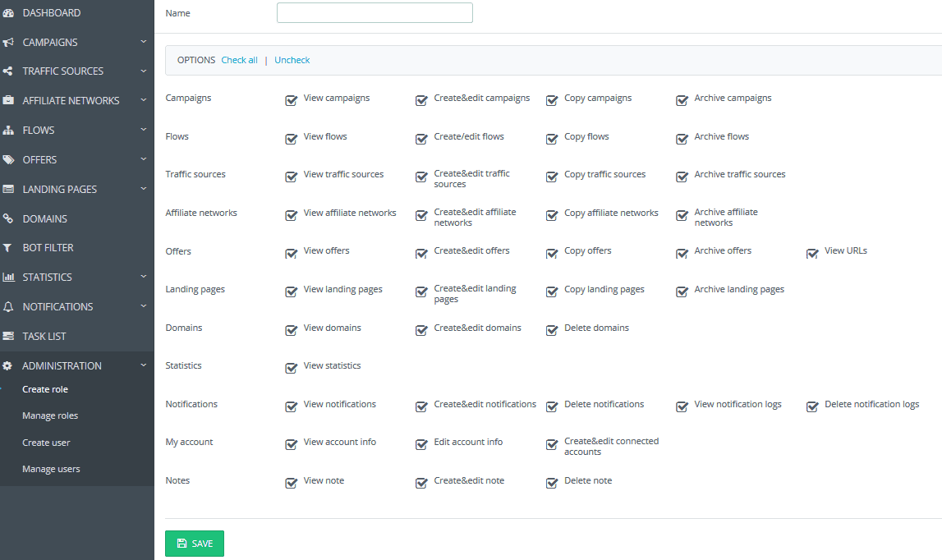Uncheck the Archive campaigns checkbox
The width and height of the screenshot is (942, 560).
click(x=682, y=99)
